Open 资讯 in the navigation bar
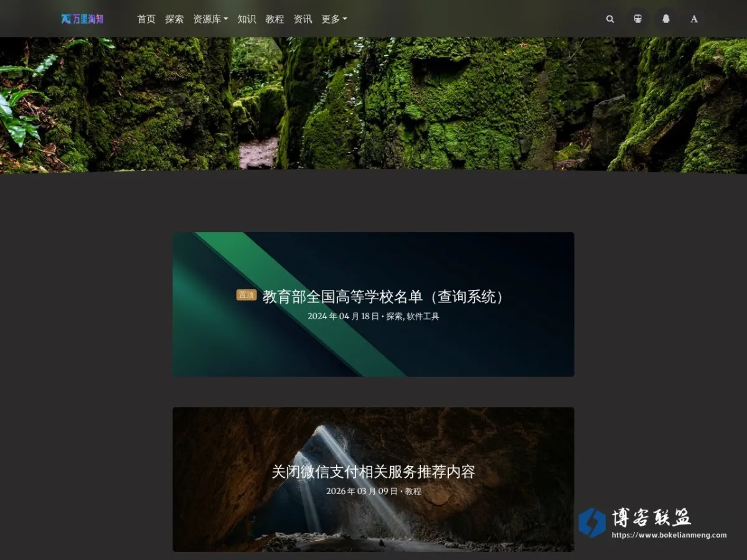The height and width of the screenshot is (560, 747). (x=303, y=19)
